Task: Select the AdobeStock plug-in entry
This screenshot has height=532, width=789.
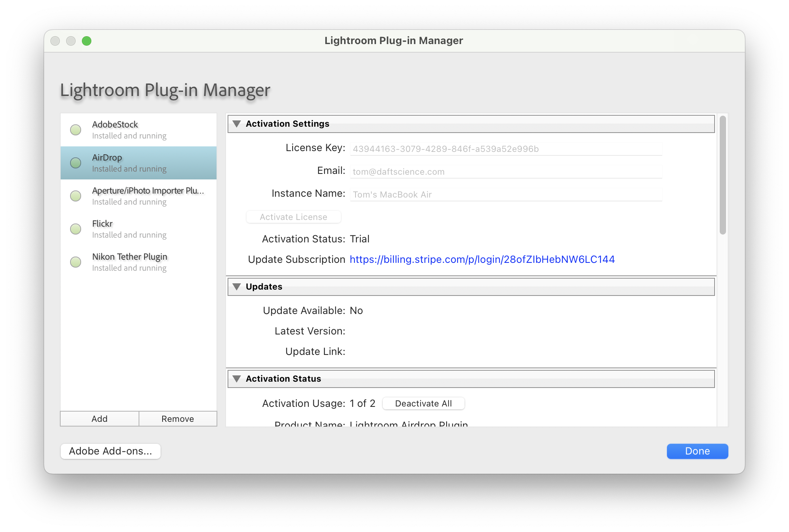Action: tap(139, 130)
